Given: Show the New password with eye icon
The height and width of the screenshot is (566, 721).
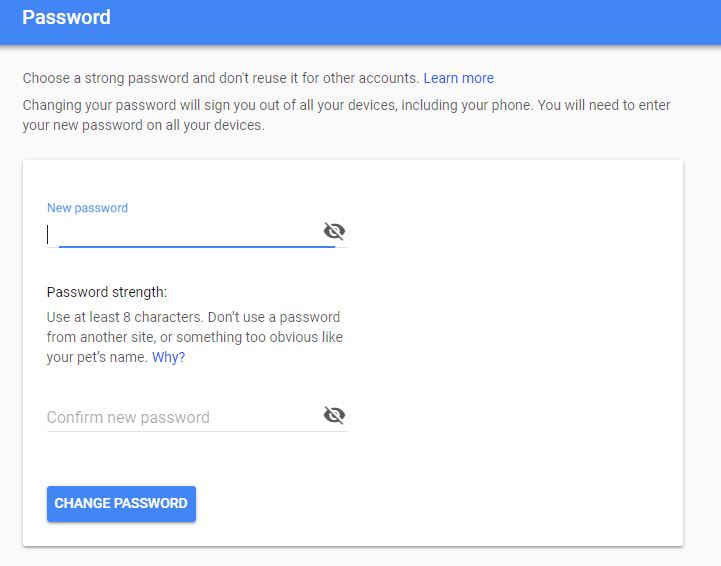Looking at the screenshot, I should pos(334,232).
